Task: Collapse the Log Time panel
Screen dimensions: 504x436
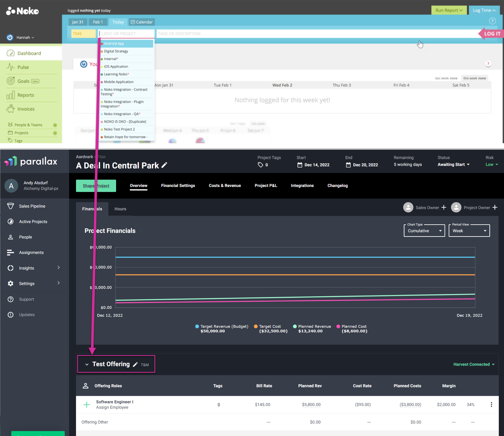Action: tap(484, 10)
